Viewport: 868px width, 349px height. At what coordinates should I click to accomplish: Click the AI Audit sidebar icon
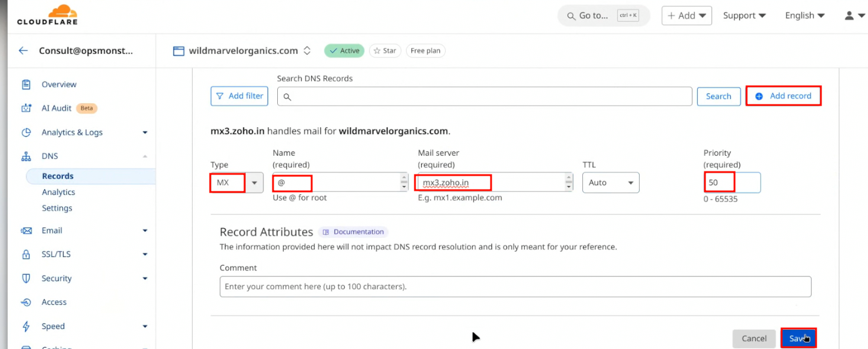pos(26,108)
